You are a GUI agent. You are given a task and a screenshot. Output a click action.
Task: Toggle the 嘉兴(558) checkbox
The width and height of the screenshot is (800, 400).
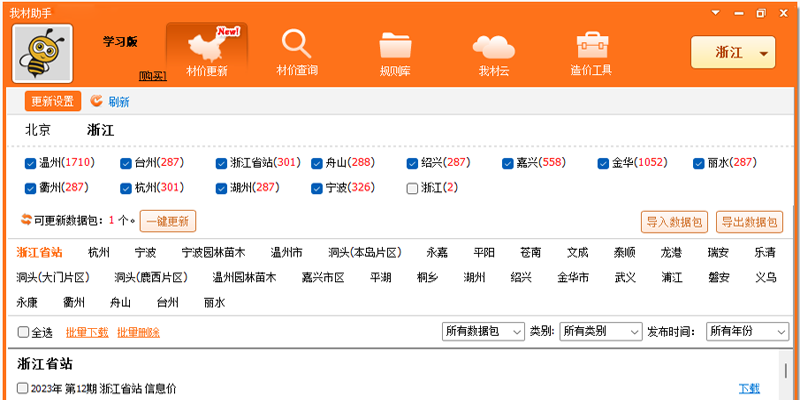pyautogui.click(x=507, y=163)
